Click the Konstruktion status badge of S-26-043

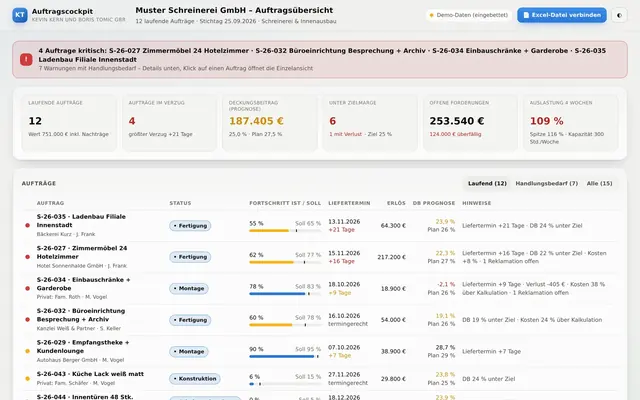195,379
